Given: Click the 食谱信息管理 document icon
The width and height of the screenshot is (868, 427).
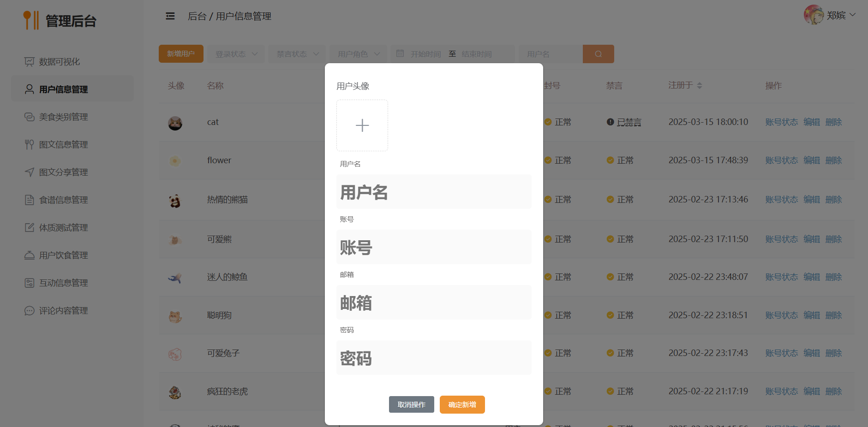Looking at the screenshot, I should [30, 200].
